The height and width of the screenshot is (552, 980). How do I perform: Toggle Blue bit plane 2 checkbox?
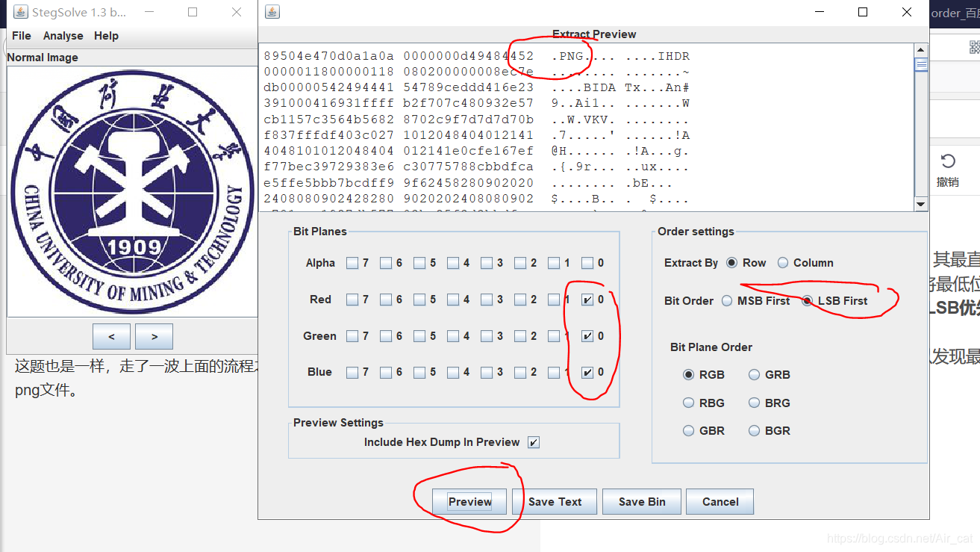(520, 372)
